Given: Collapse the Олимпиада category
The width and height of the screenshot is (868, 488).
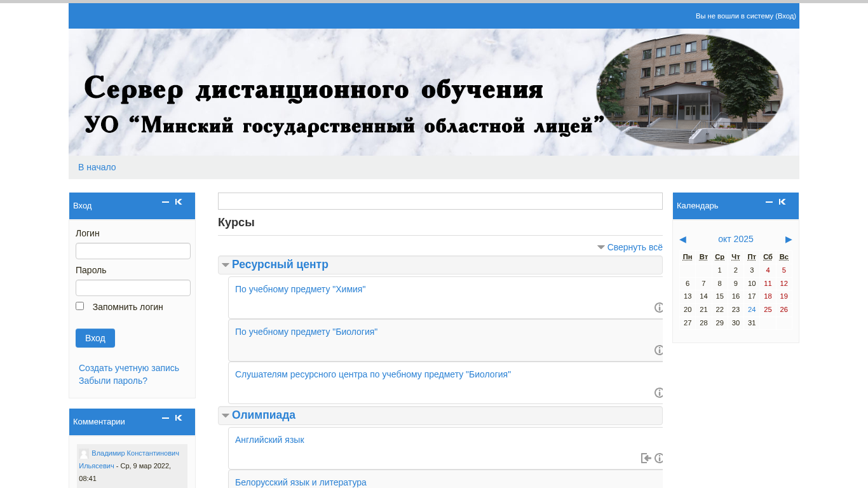Looking at the screenshot, I should coord(226,416).
